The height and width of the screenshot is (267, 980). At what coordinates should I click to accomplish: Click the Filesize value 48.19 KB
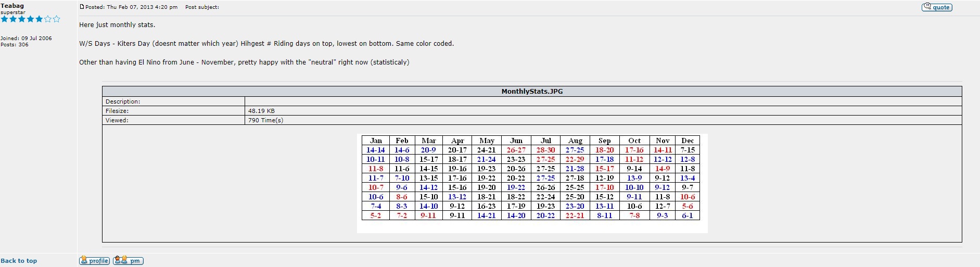[x=261, y=111]
